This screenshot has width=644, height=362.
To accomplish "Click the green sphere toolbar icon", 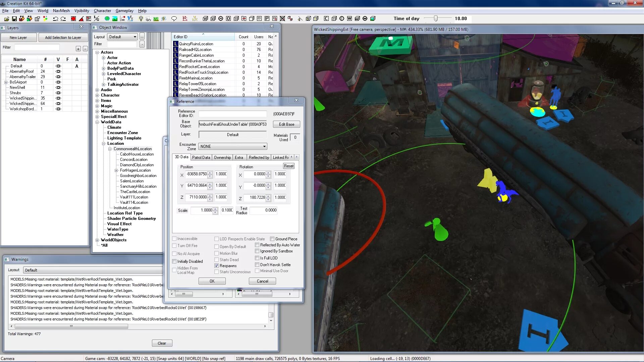I will click(107, 19).
